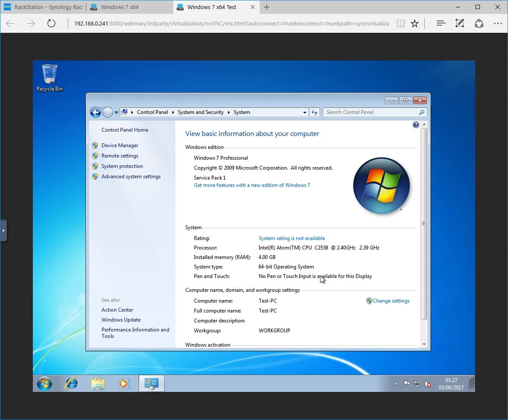Image resolution: width=508 pixels, height=420 pixels.
Task: Click the Windows Start orb
Action: pos(44,384)
